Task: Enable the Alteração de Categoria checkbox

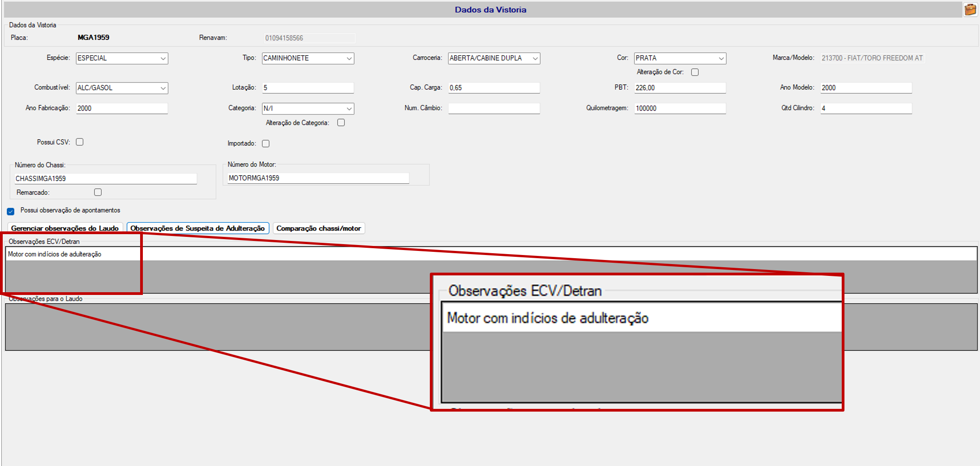Action: point(341,123)
